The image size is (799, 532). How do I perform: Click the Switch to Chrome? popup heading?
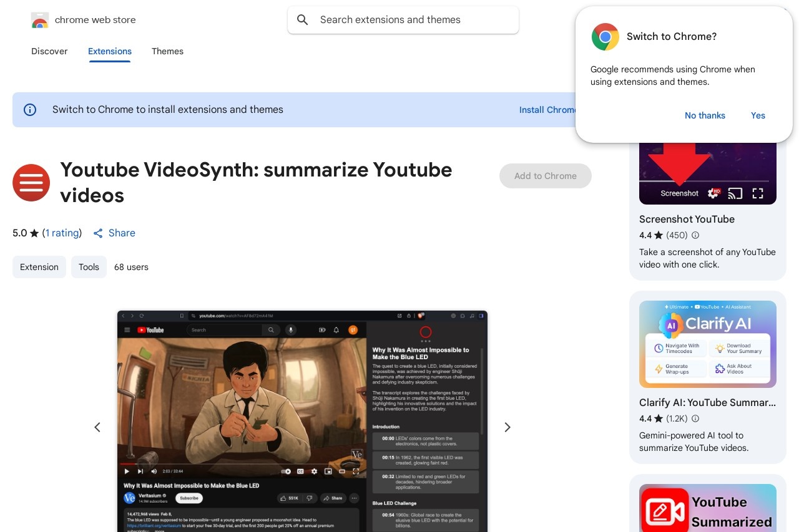click(672, 37)
